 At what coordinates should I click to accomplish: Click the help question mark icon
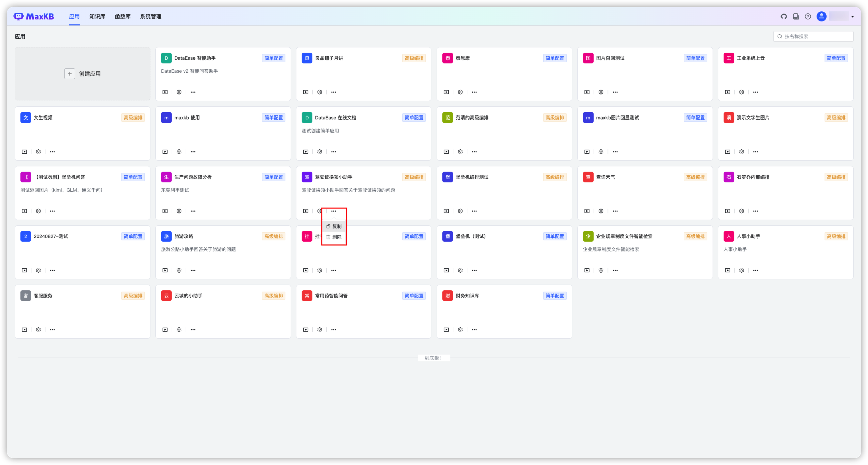click(808, 16)
